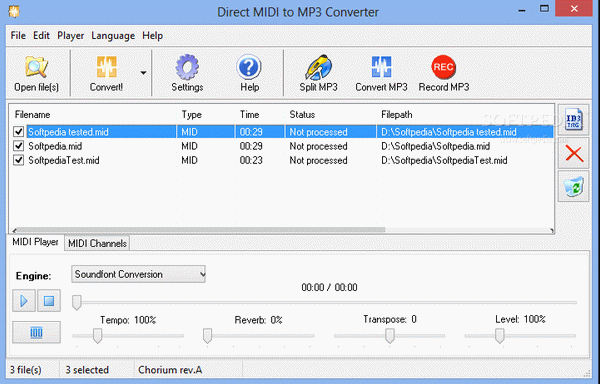Sort by the Filename column header

tap(33, 115)
